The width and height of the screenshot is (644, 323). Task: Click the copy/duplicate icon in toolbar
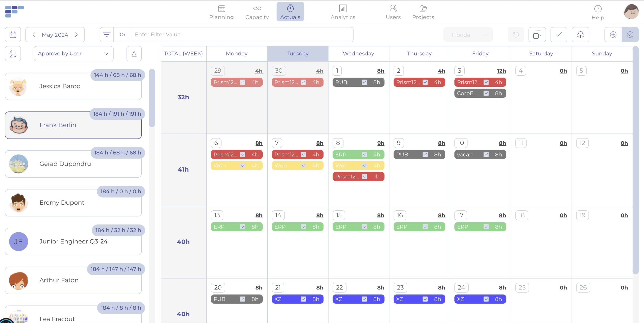pyautogui.click(x=537, y=35)
